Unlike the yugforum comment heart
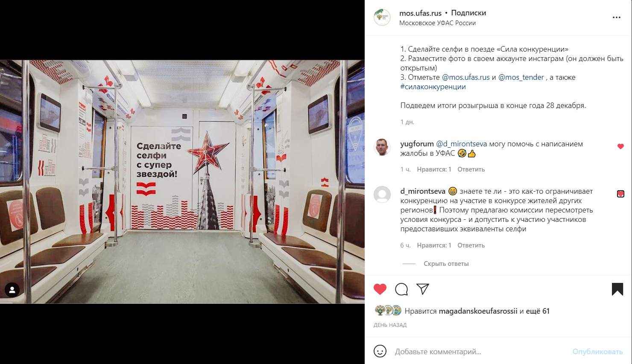Image resolution: width=632 pixels, height=364 pixels. point(620,146)
